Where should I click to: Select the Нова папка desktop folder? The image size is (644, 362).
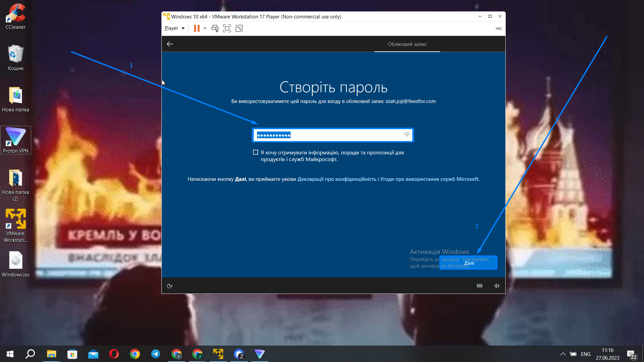pyautogui.click(x=15, y=99)
